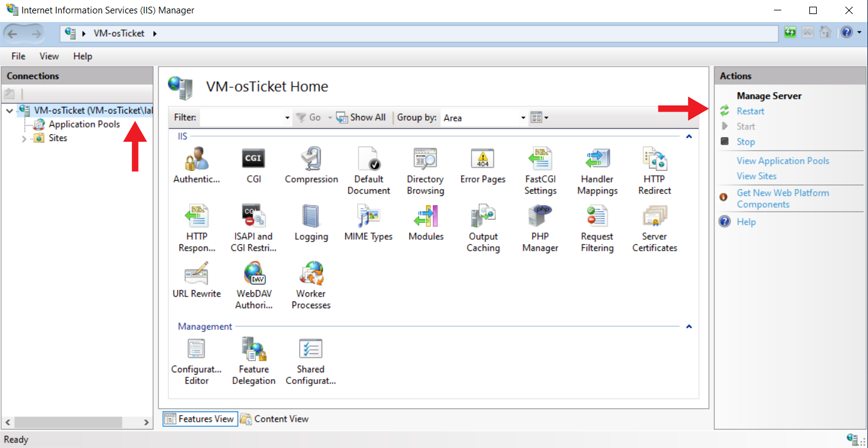
Task: Click right scroll arrow in Connections pane
Action: tap(147, 422)
